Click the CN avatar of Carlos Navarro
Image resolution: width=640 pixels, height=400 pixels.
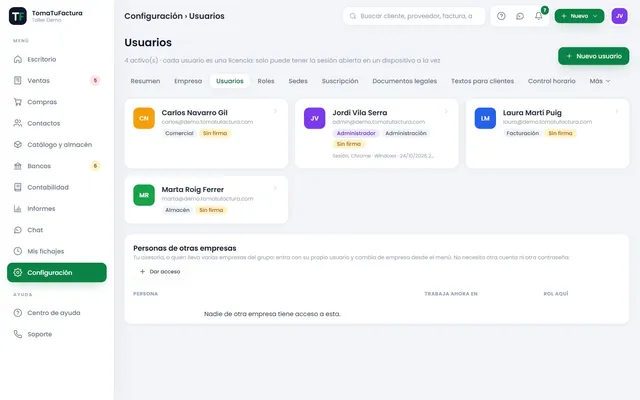(144, 118)
